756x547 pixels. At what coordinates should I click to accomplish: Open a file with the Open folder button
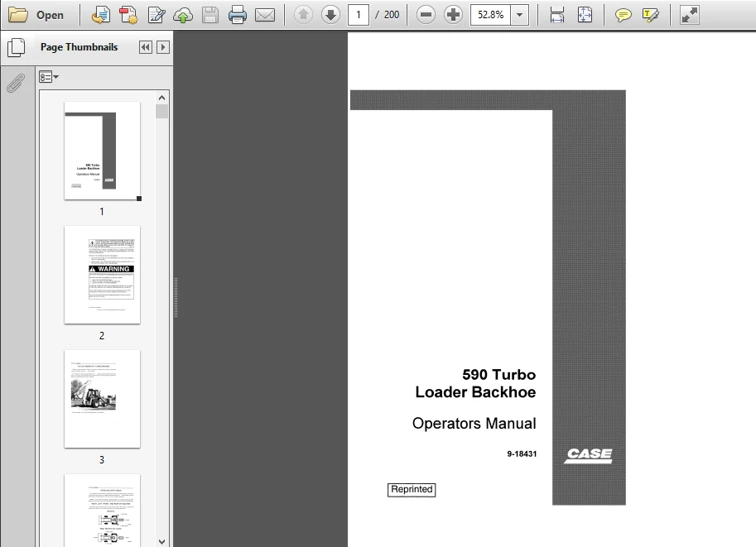click(36, 15)
